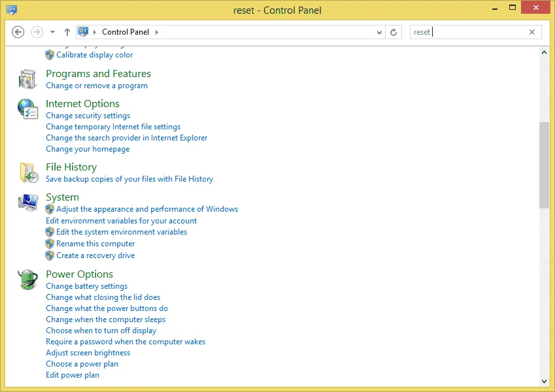Click the Internet Options globe icon
The width and height of the screenshot is (555, 392).
tap(27, 108)
